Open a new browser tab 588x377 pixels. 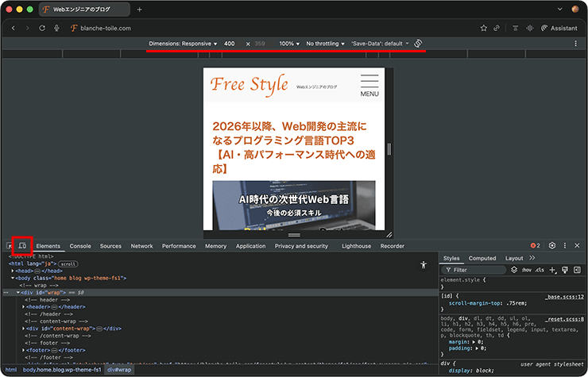pos(140,10)
